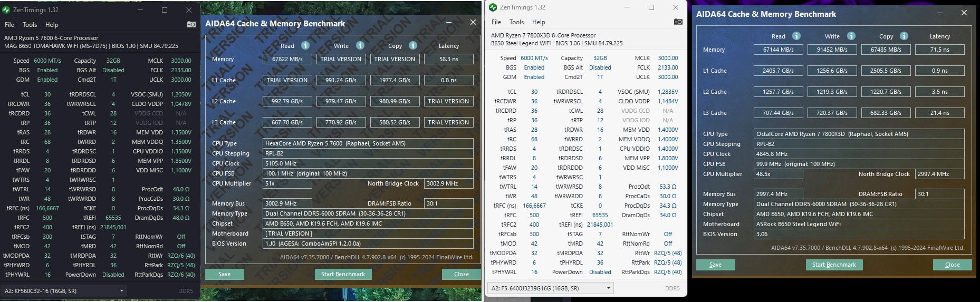980x302 pixels.
Task: Minimize the right AIDA64 benchmark window
Action: [939, 13]
